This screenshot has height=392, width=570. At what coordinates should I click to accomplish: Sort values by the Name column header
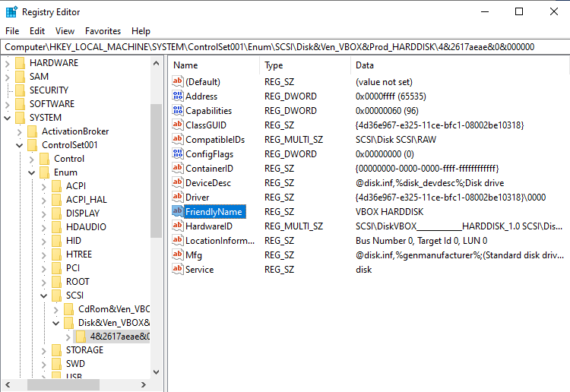(x=214, y=65)
